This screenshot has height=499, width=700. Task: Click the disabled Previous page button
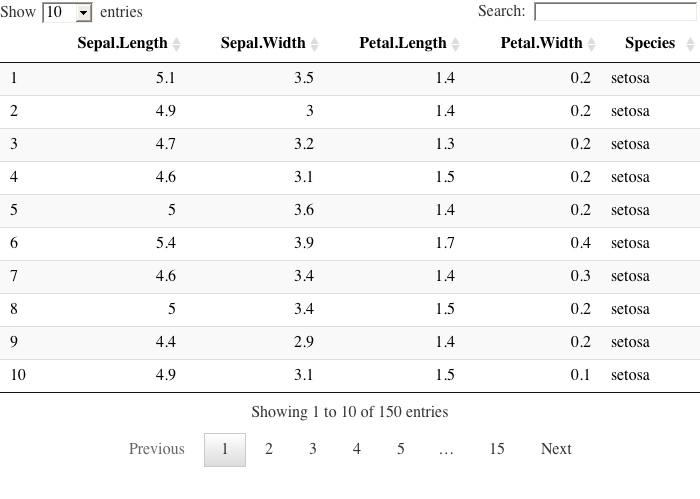157,449
